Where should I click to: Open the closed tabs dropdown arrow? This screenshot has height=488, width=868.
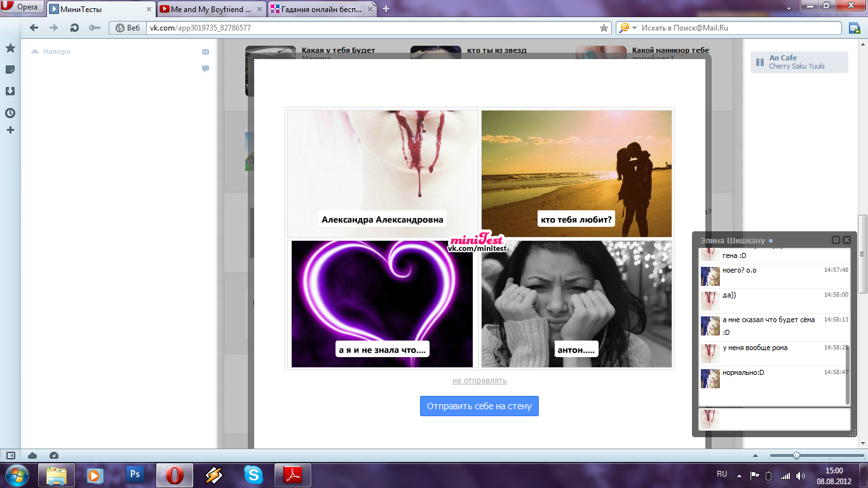click(x=789, y=9)
